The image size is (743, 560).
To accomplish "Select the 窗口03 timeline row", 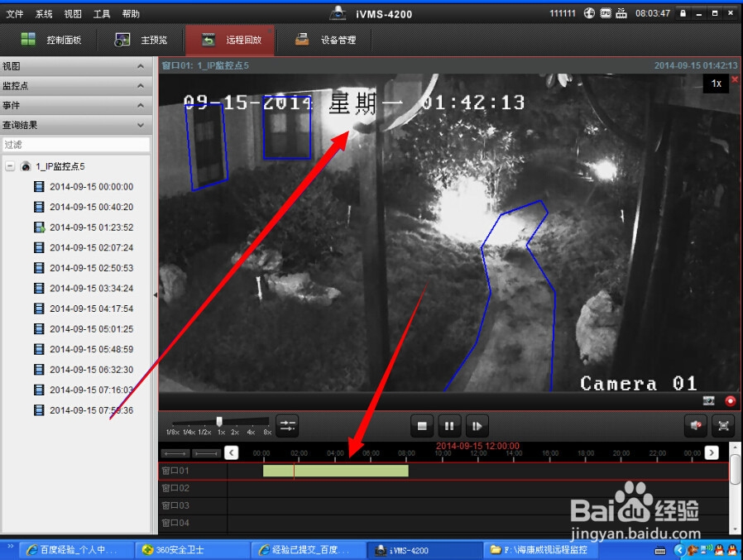I will 443,505.
